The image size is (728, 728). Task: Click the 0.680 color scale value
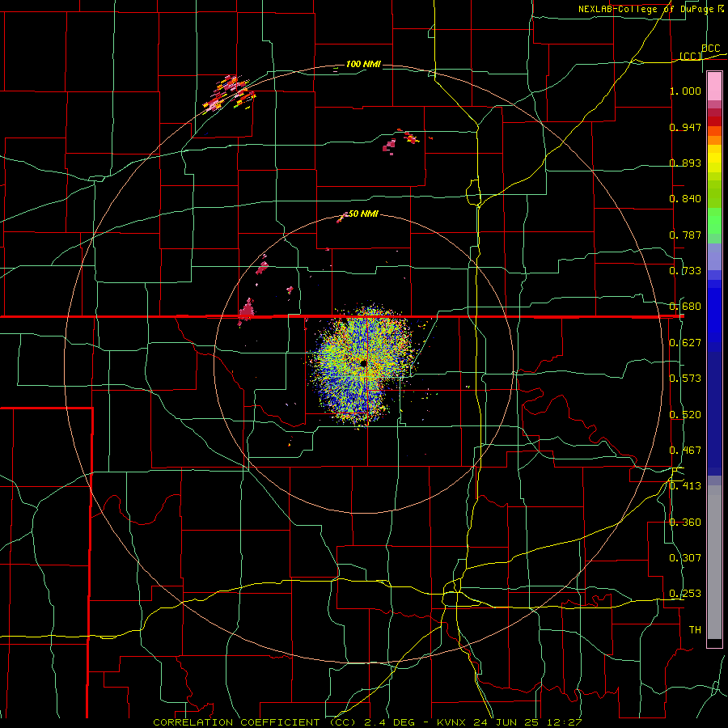685,307
